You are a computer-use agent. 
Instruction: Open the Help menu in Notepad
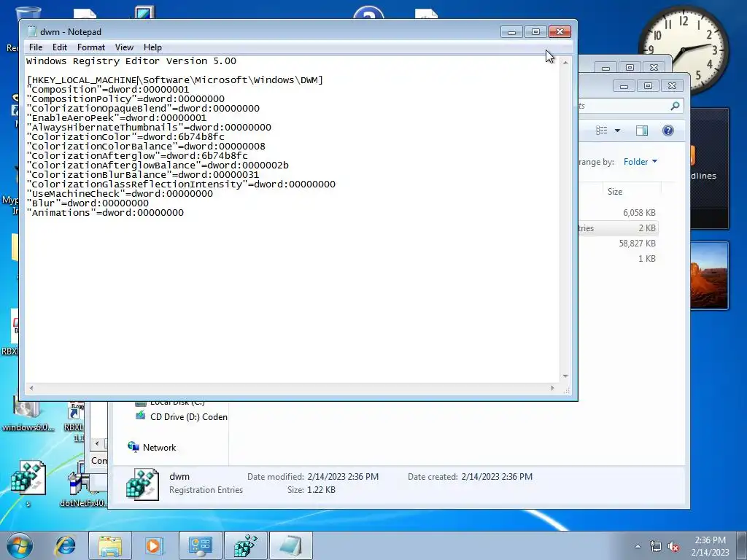coord(152,47)
